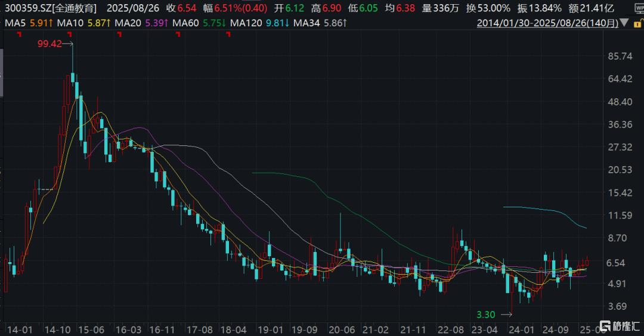Select the MA20 5.39 indicator label

coord(141,23)
